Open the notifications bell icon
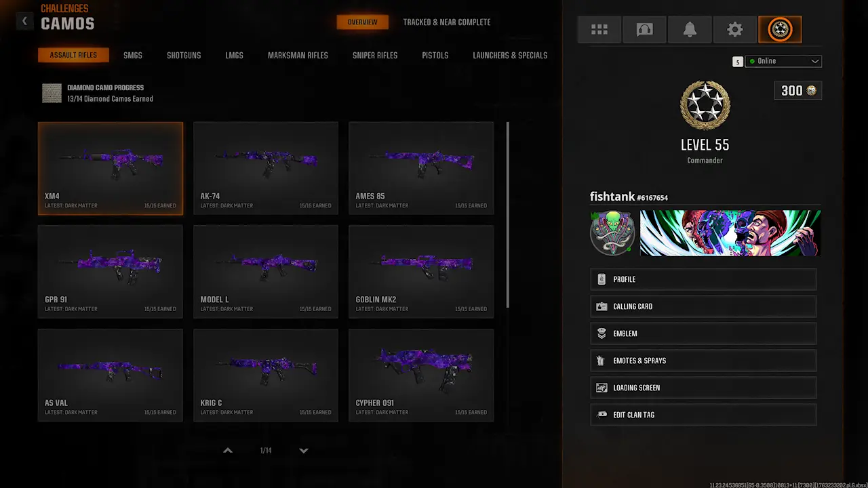Image resolution: width=868 pixels, height=488 pixels. [x=690, y=30]
